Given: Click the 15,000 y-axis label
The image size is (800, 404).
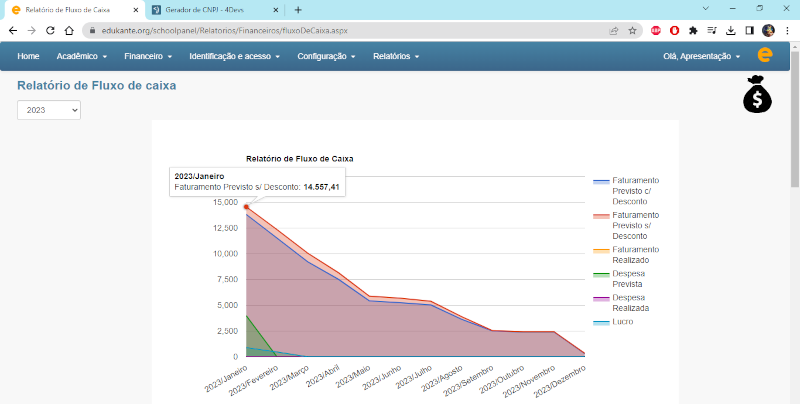Looking at the screenshot, I should point(225,202).
